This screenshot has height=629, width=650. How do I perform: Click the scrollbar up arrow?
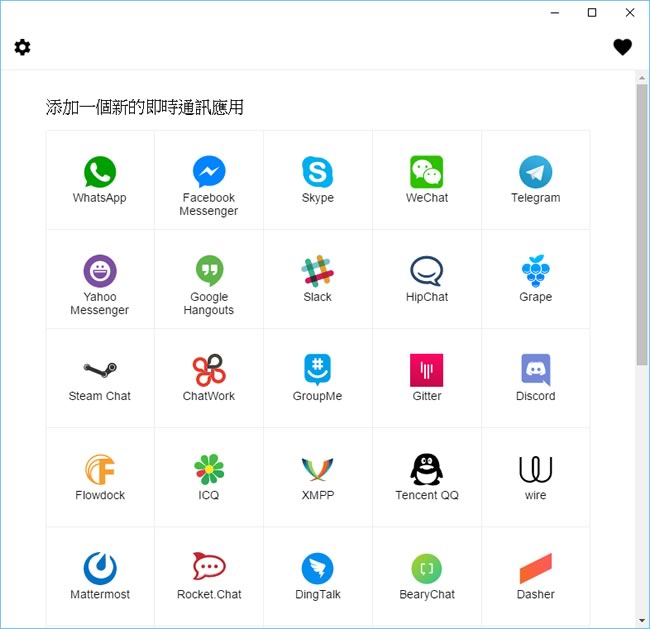coord(642,78)
